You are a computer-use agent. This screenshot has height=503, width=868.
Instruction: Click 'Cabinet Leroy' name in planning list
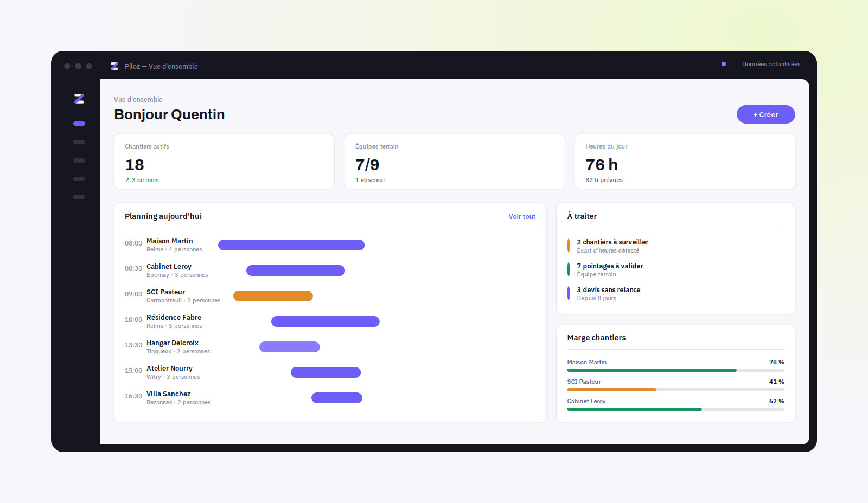click(169, 267)
